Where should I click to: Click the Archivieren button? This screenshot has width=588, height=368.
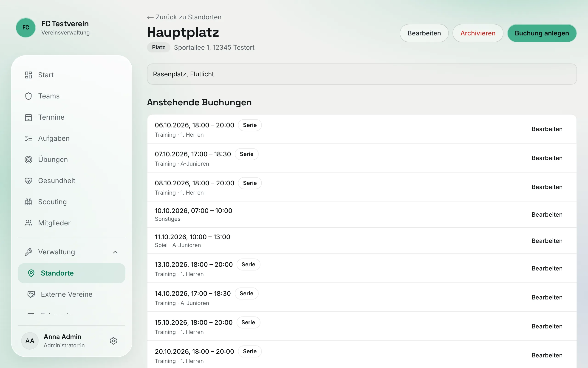pos(478,33)
